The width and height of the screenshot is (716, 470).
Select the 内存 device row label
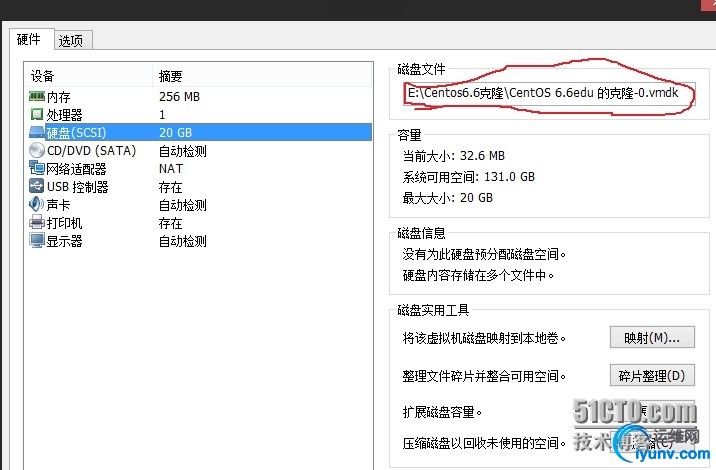pos(58,97)
